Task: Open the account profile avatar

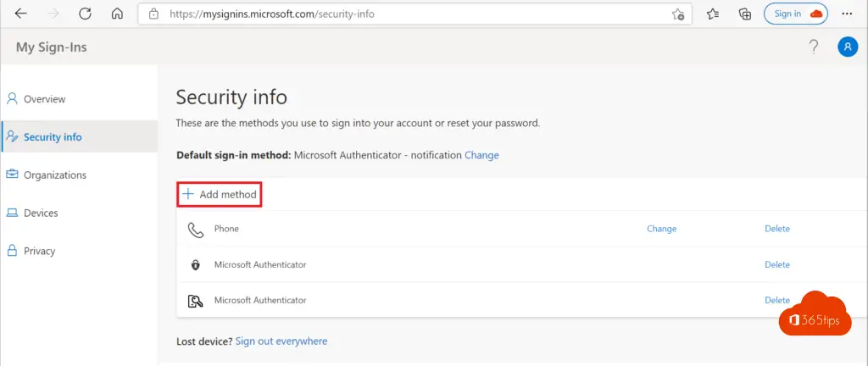Action: click(848, 47)
